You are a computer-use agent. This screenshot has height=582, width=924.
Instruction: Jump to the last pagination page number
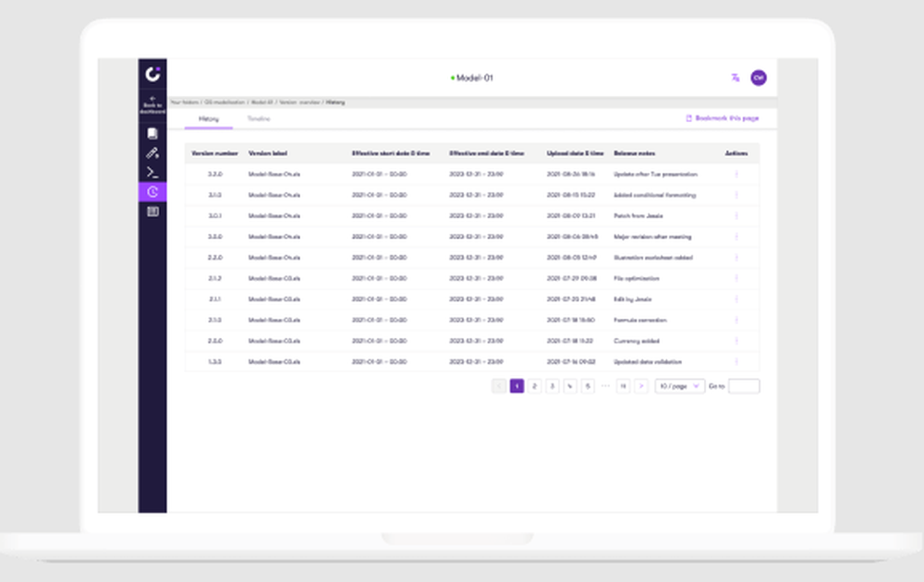[623, 386]
